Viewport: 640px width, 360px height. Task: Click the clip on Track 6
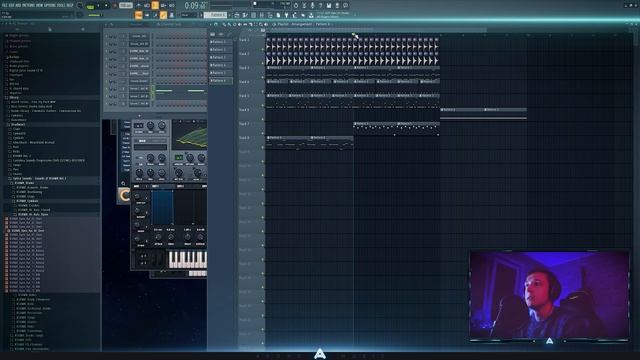483,114
